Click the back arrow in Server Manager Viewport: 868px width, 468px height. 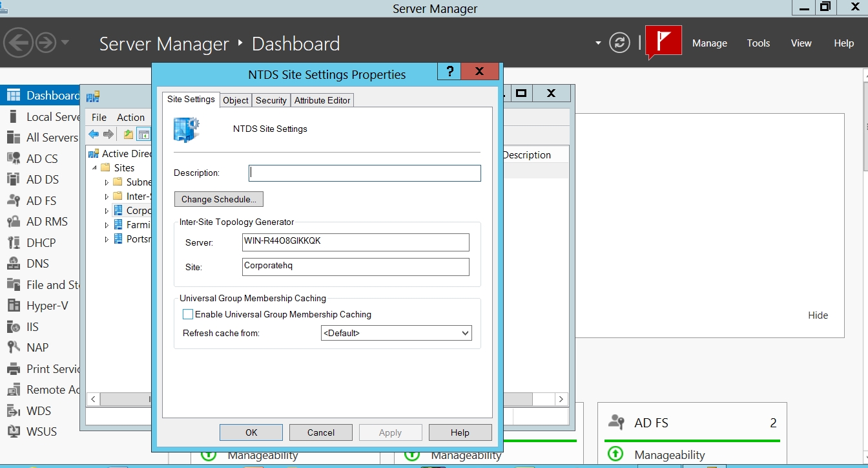coord(18,43)
